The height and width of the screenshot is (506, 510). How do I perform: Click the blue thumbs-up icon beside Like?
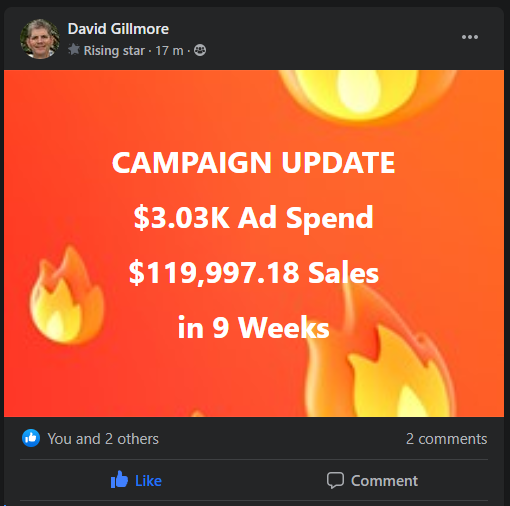tap(119, 479)
